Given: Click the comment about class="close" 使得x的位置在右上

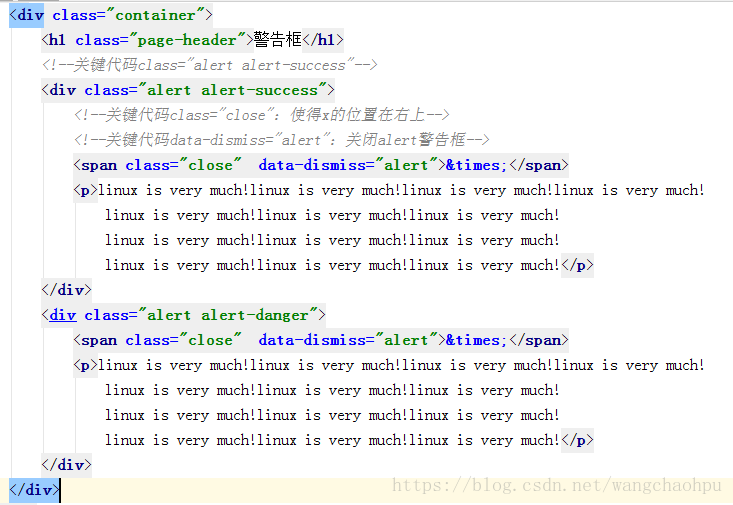Looking at the screenshot, I should pyautogui.click(x=262, y=115).
